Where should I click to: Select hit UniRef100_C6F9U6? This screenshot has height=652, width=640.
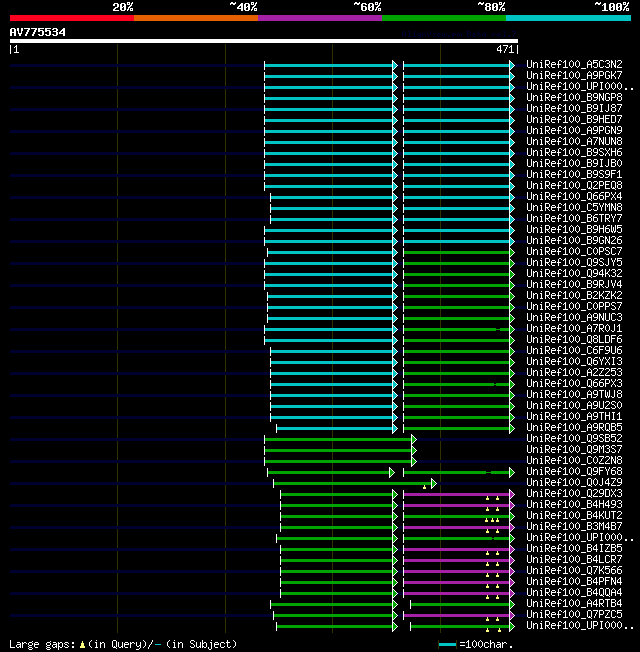(x=574, y=351)
